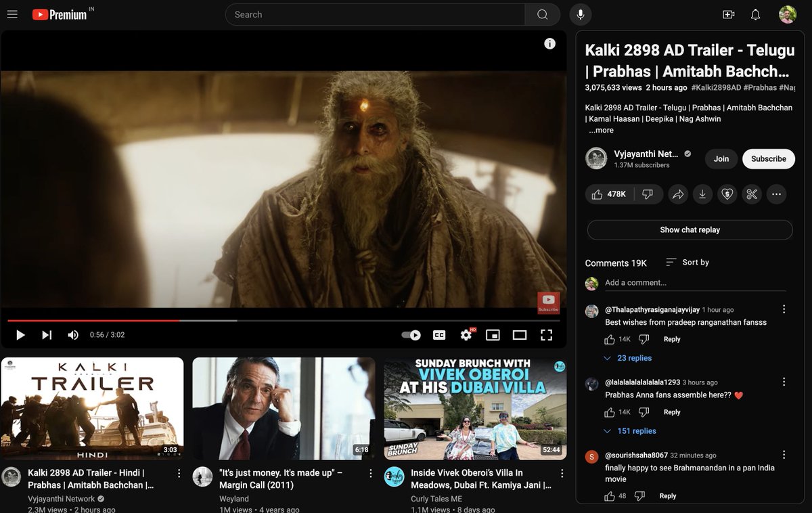Viewport: 812px width, 513px height.
Task: Go to YouTube Premium home logo
Action: [x=61, y=14]
